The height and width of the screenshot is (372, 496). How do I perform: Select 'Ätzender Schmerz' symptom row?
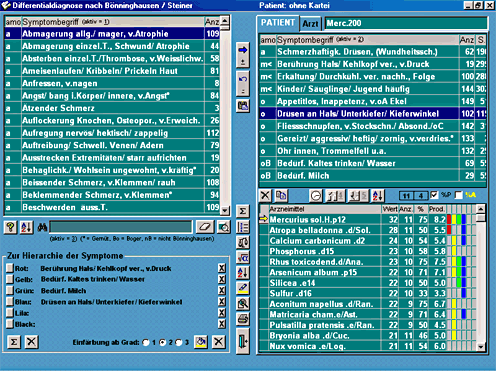[x=112, y=108]
